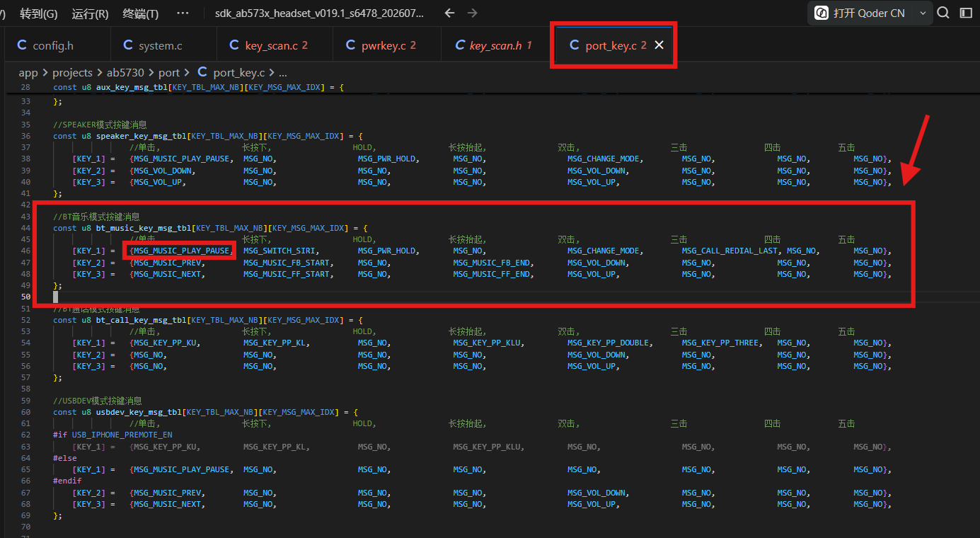Open the search magnifier icon
This screenshot has height=538, width=980.
(943, 13)
